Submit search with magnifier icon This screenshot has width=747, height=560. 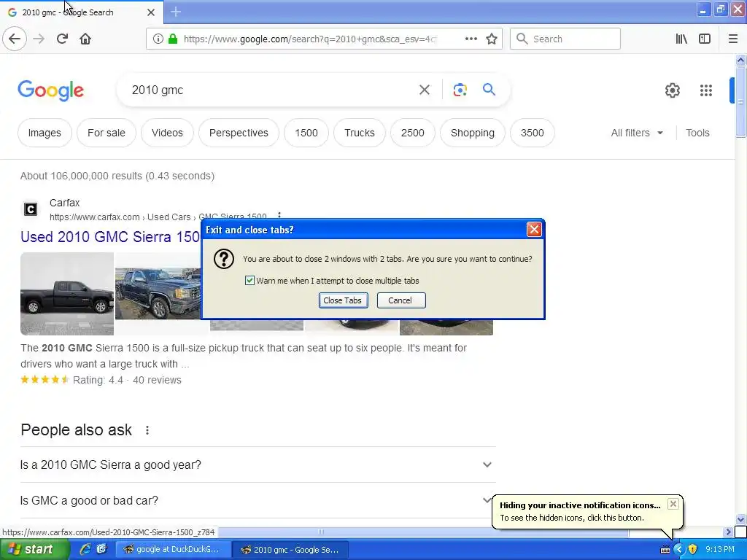click(489, 89)
